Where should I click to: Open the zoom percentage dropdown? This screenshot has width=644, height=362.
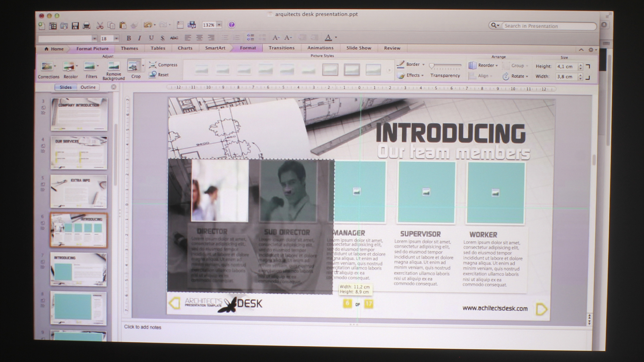pyautogui.click(x=219, y=25)
